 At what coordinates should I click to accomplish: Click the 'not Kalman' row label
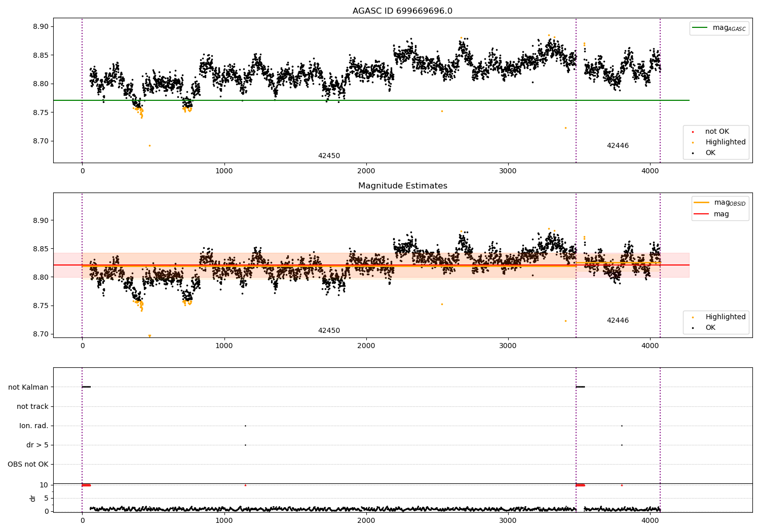[x=28, y=388]
